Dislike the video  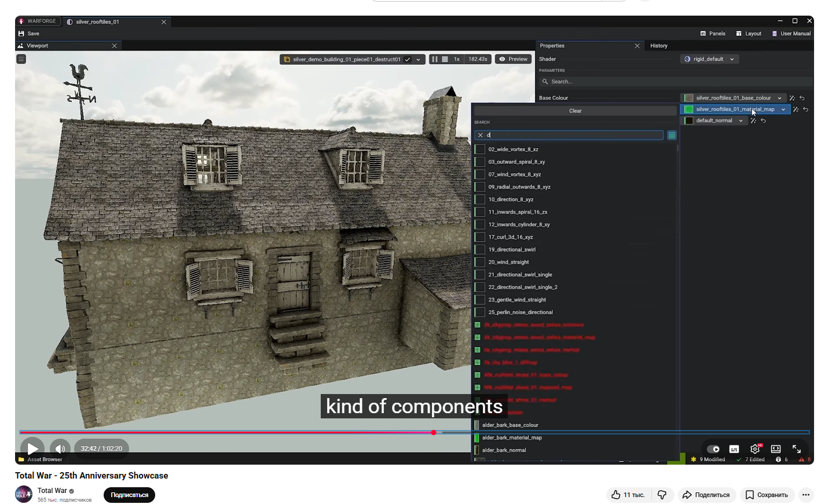point(662,495)
